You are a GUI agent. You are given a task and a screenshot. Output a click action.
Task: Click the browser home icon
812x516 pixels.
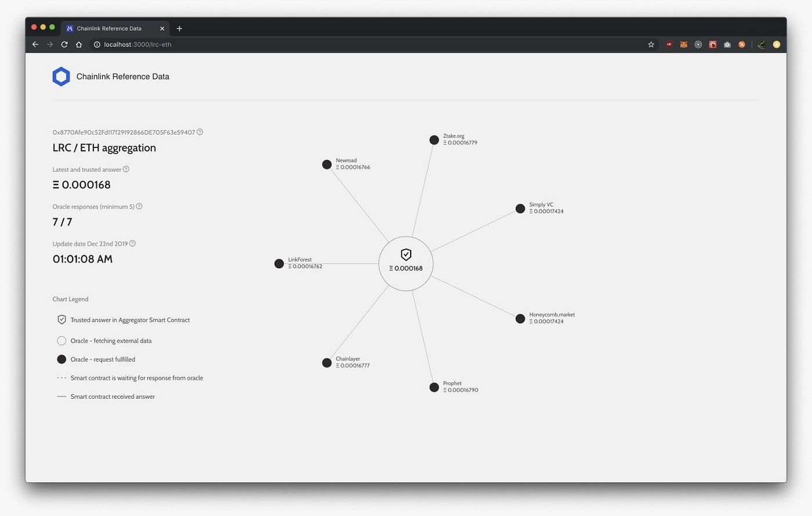coord(78,44)
